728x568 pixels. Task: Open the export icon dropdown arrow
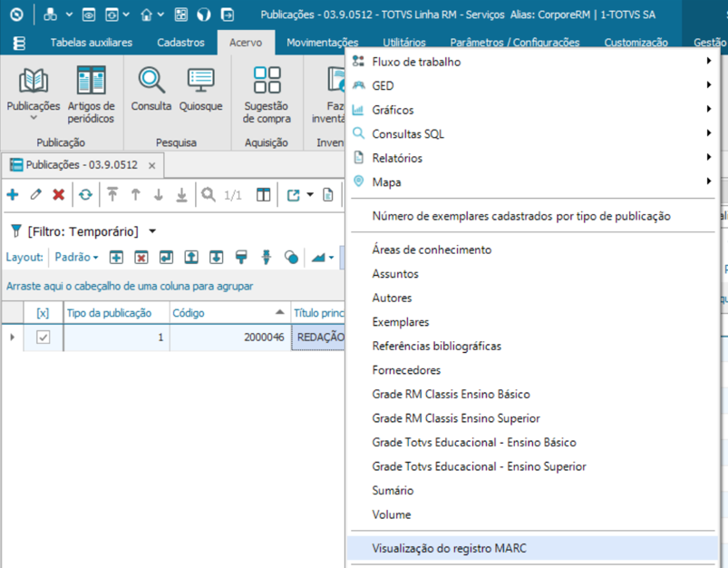click(x=310, y=195)
